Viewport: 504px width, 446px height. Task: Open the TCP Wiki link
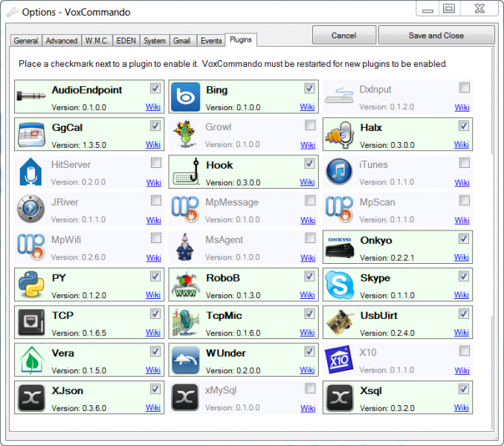pyautogui.click(x=153, y=332)
